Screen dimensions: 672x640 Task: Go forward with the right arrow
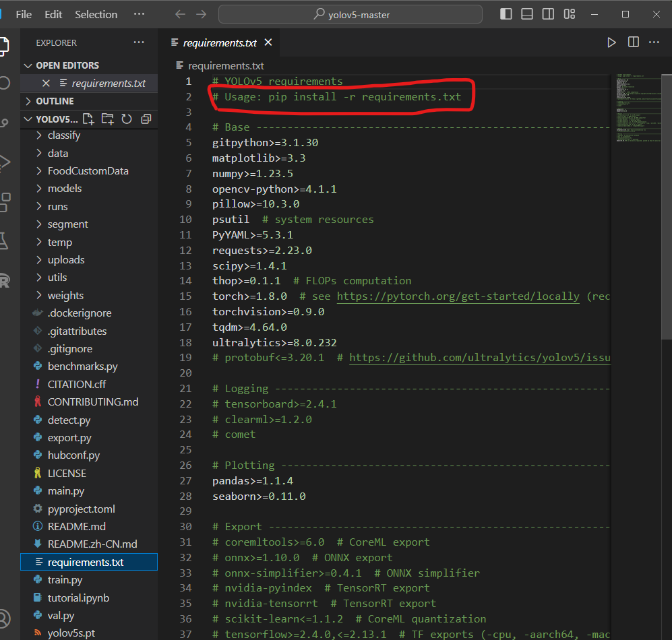pyautogui.click(x=202, y=14)
